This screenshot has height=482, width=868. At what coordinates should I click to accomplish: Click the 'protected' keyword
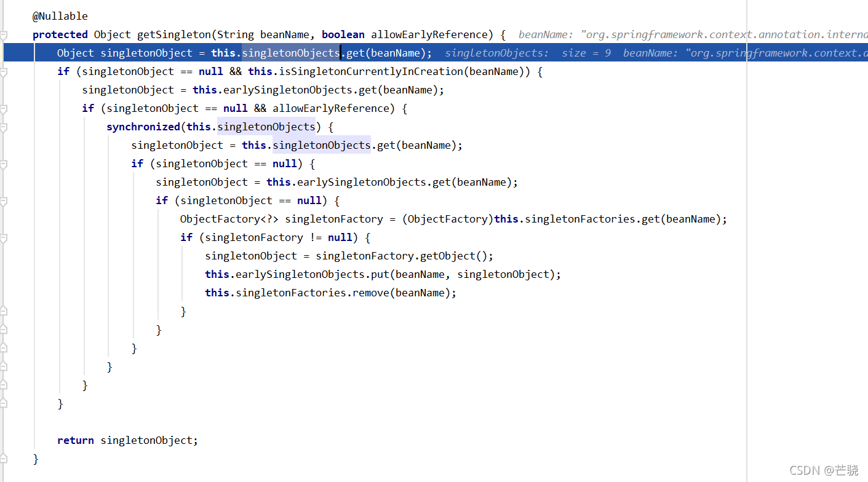[x=60, y=34]
